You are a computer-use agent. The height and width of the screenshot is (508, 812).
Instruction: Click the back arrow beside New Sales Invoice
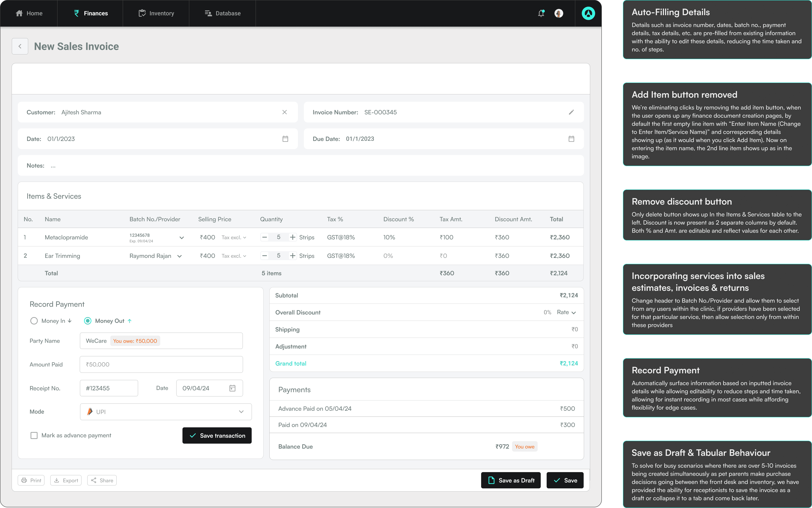pos(20,46)
